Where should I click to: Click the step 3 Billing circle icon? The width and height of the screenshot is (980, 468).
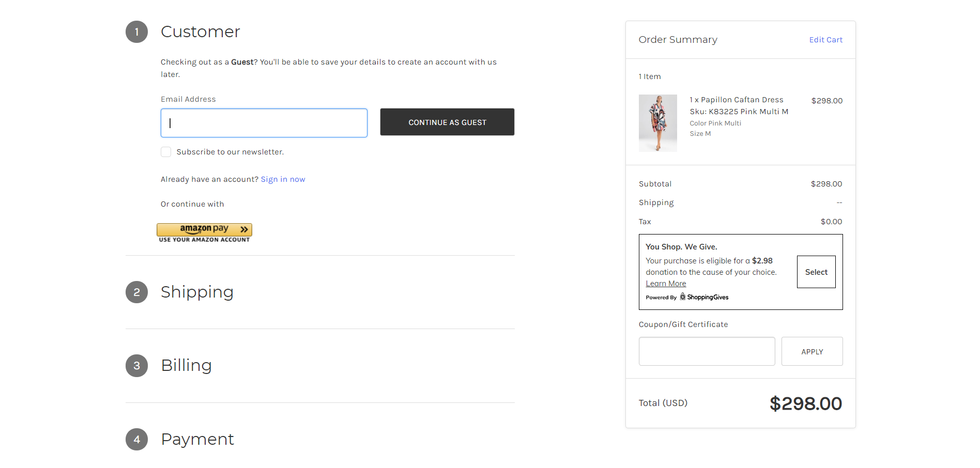click(x=136, y=365)
